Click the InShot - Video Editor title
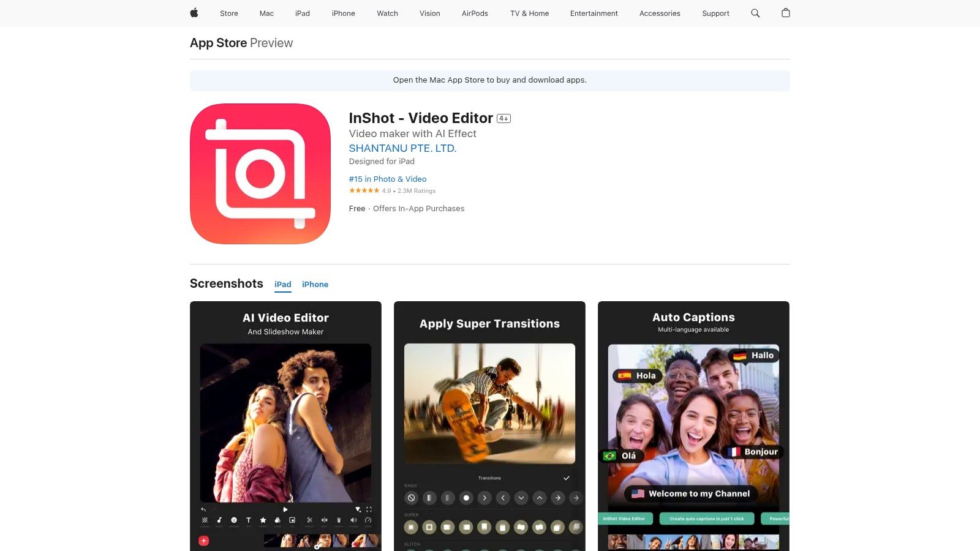The image size is (980, 551). pos(421,118)
